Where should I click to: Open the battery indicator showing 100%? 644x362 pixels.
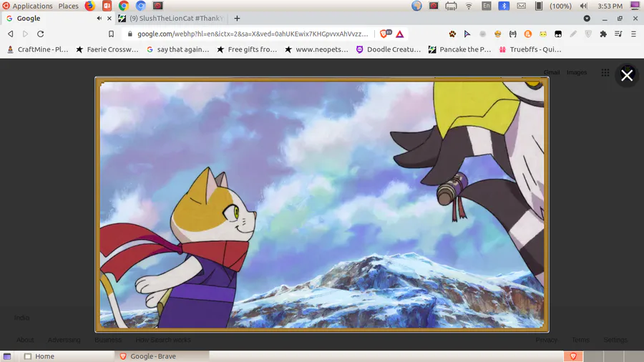pyautogui.click(x=554, y=6)
